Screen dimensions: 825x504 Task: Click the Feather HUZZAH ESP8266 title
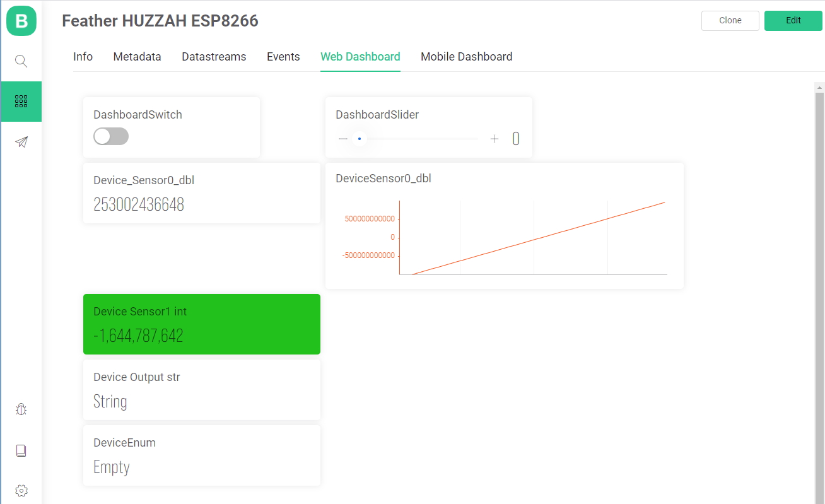(x=160, y=21)
